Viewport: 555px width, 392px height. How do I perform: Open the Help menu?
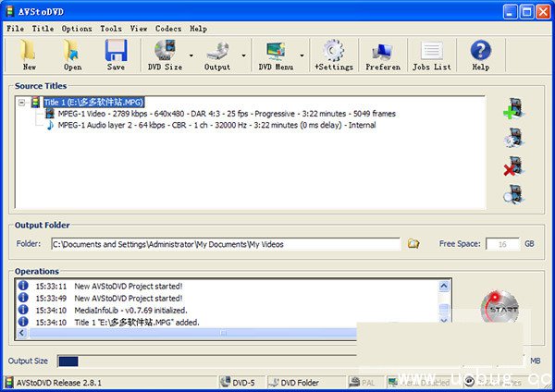(x=198, y=29)
